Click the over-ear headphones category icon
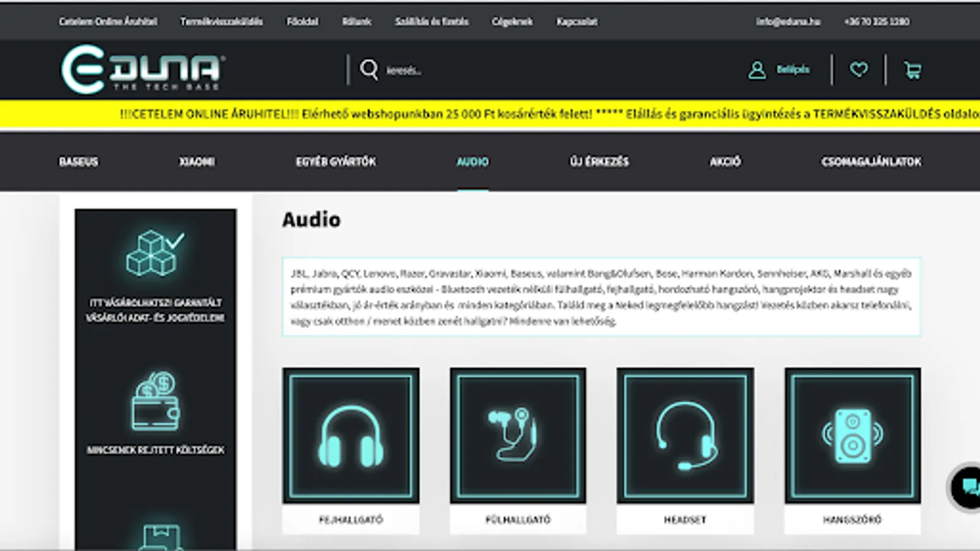This screenshot has height=551, width=980. click(351, 435)
